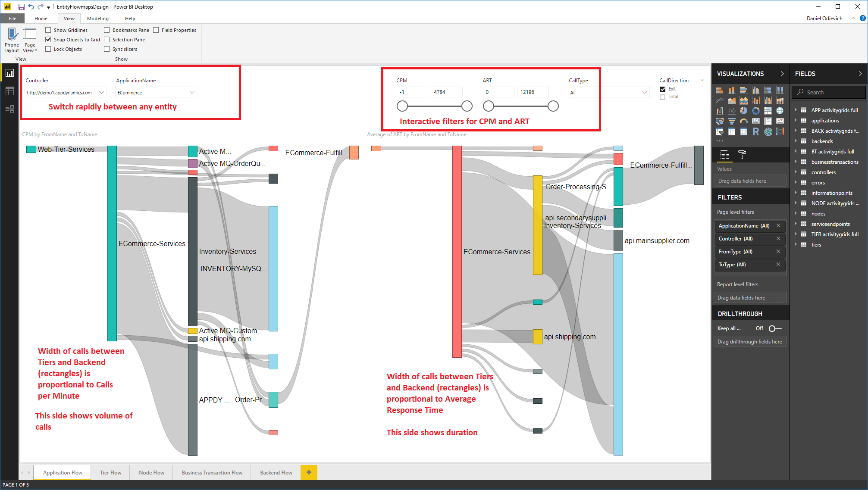This screenshot has height=490, width=868.
Task: Add a new report page
Action: pyautogui.click(x=309, y=472)
